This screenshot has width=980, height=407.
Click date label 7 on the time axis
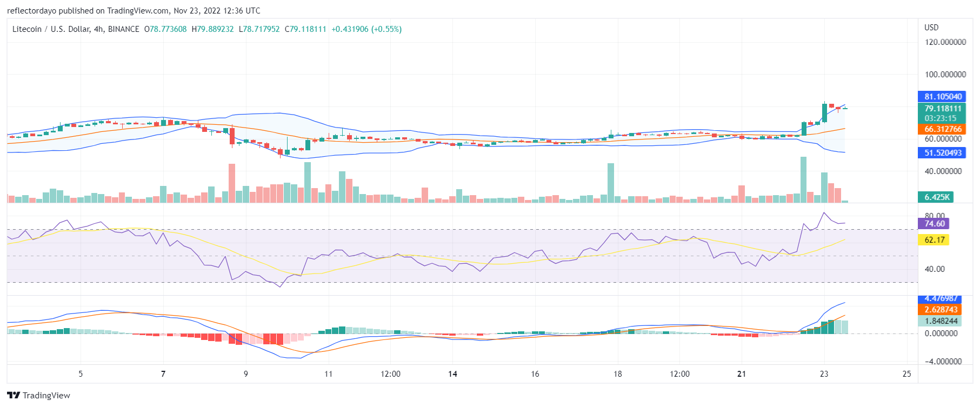click(163, 374)
